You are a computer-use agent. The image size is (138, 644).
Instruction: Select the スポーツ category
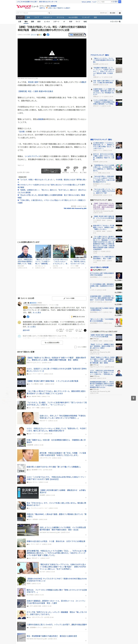56,21
